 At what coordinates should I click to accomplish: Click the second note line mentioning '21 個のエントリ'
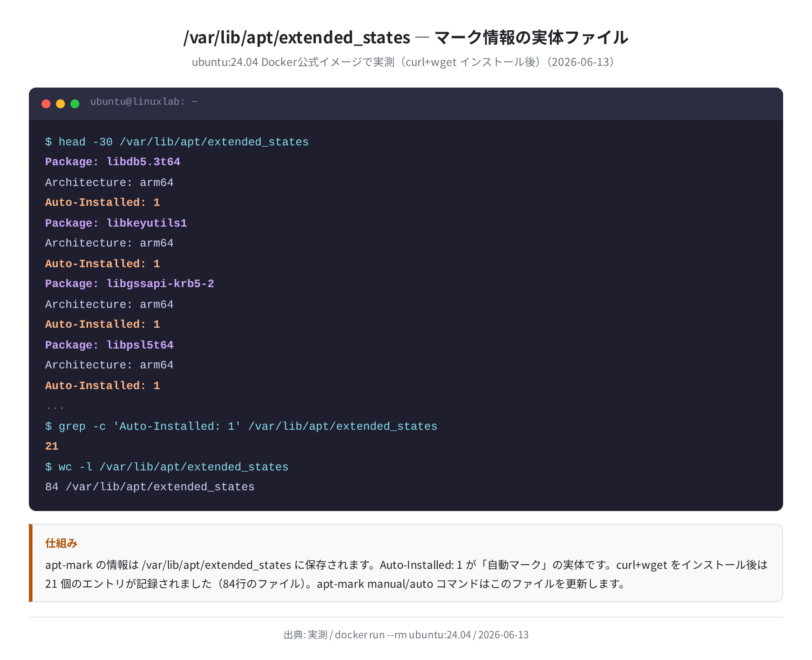pyautogui.click(x=337, y=584)
